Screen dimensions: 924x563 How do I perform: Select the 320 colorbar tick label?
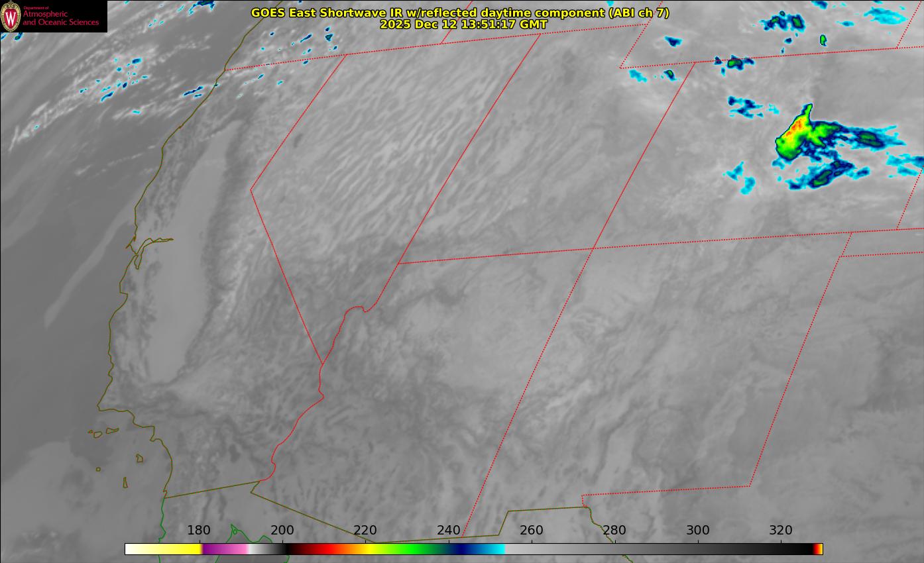[x=781, y=530]
